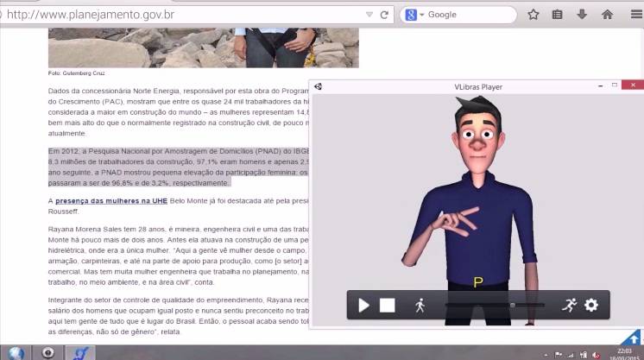The image size is (644, 360).
Task: Click the slow walking speed icon
Action: tap(420, 305)
